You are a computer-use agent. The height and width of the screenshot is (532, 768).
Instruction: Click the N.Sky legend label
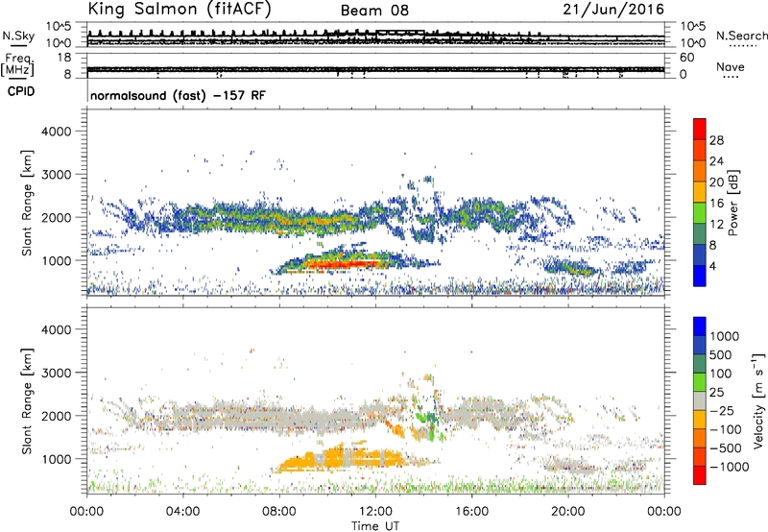(x=18, y=36)
